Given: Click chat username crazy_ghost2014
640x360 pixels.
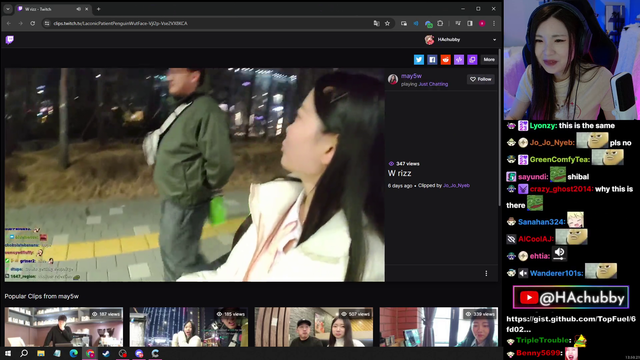Looking at the screenshot, I should (561, 189).
